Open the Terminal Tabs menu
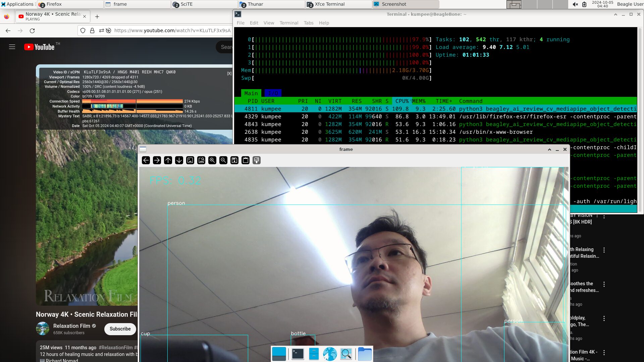This screenshot has width=644, height=362. (309, 23)
